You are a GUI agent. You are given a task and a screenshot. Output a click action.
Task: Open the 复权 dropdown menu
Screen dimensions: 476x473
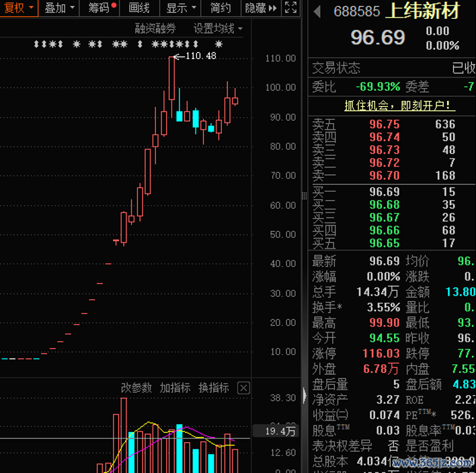[18, 8]
